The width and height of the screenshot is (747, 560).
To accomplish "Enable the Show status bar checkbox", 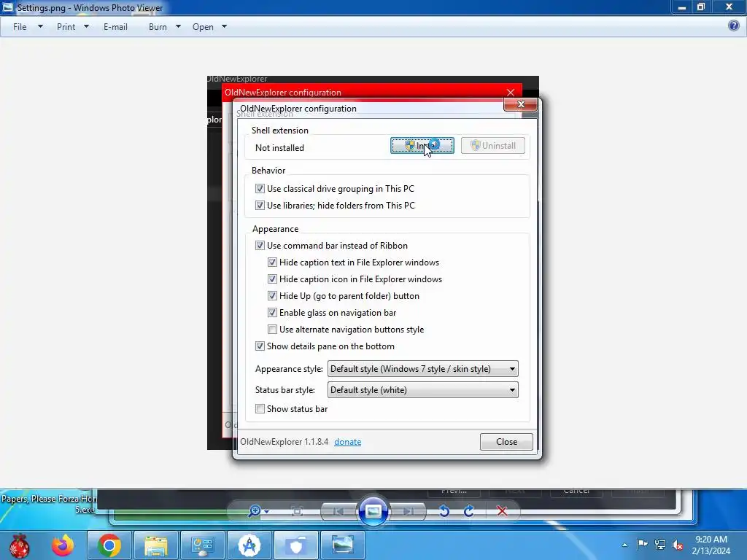I will pyautogui.click(x=260, y=409).
